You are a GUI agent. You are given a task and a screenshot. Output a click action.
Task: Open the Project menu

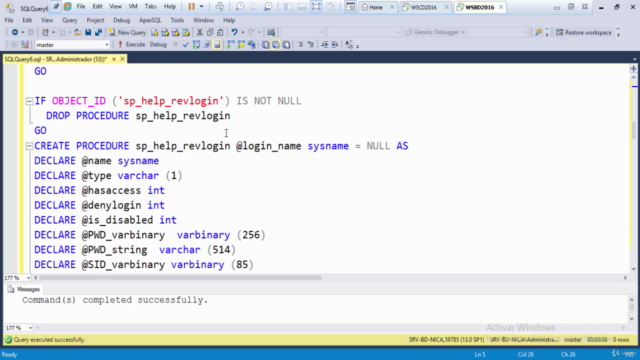95,20
